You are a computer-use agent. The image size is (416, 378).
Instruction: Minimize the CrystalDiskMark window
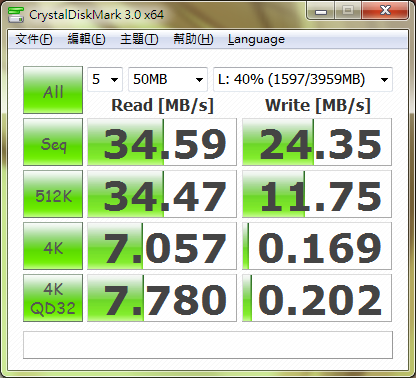click(x=321, y=11)
